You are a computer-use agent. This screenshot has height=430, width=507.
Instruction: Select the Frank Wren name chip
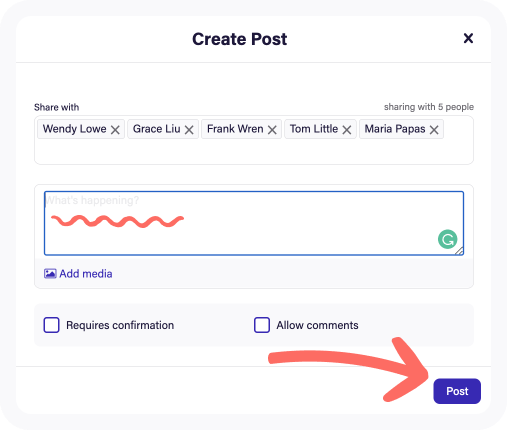[241, 129]
